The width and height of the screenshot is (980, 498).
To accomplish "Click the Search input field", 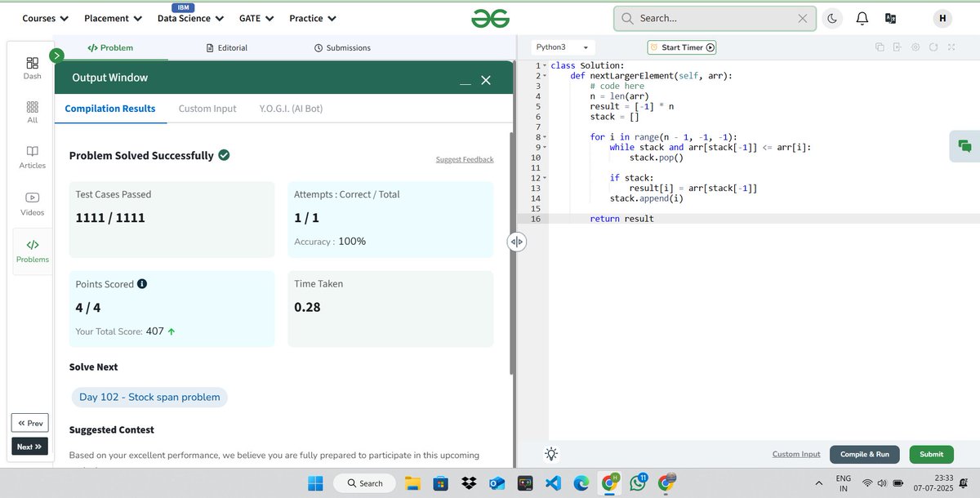I will pyautogui.click(x=715, y=18).
